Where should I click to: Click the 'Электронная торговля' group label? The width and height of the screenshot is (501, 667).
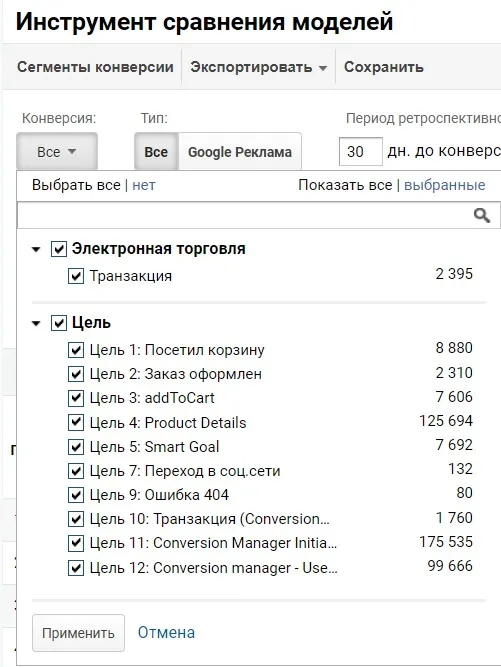[x=159, y=249]
